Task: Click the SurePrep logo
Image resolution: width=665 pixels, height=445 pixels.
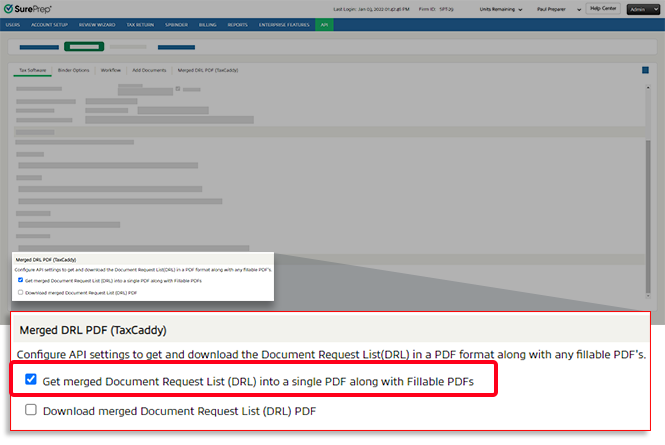Action: pyautogui.click(x=28, y=8)
